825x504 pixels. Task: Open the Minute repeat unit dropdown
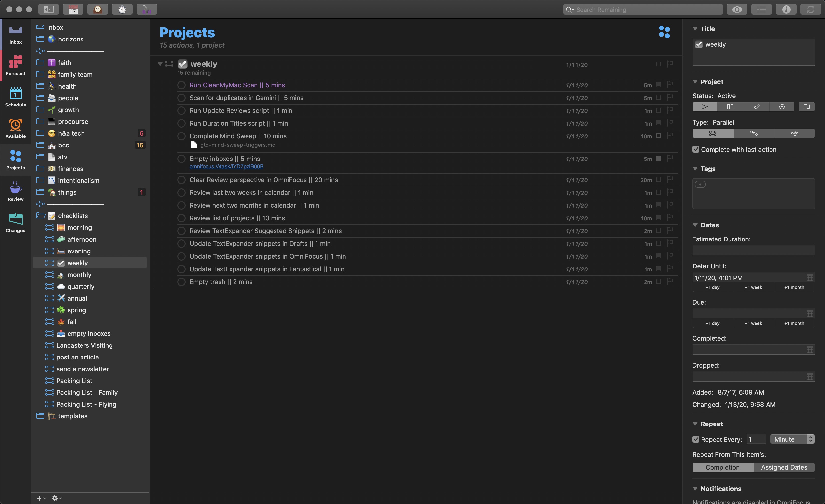tap(792, 439)
